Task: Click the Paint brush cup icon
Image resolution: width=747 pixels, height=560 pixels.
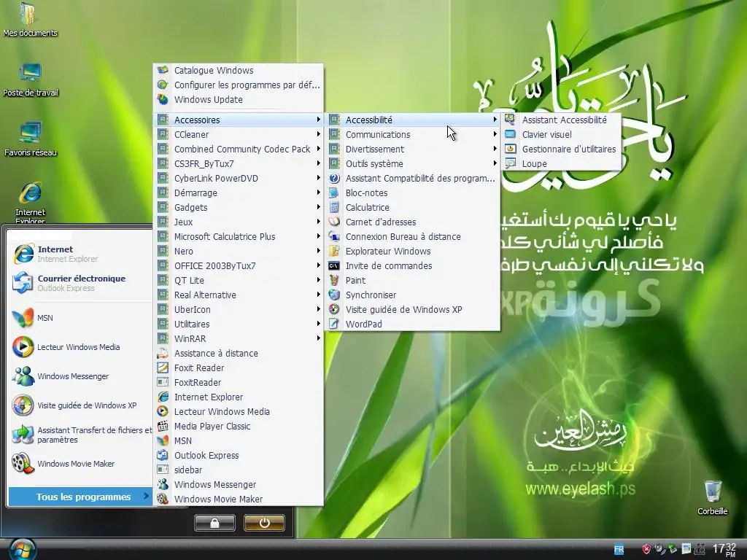Action: click(x=334, y=280)
